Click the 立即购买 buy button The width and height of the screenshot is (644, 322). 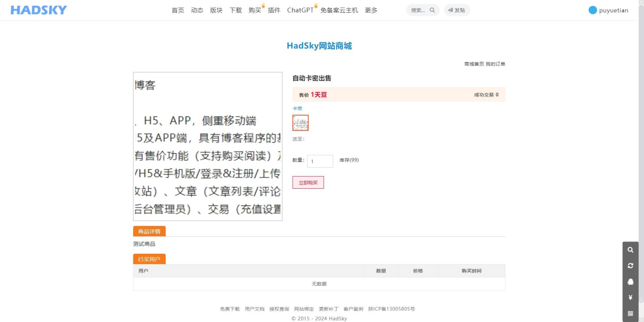[x=308, y=183]
